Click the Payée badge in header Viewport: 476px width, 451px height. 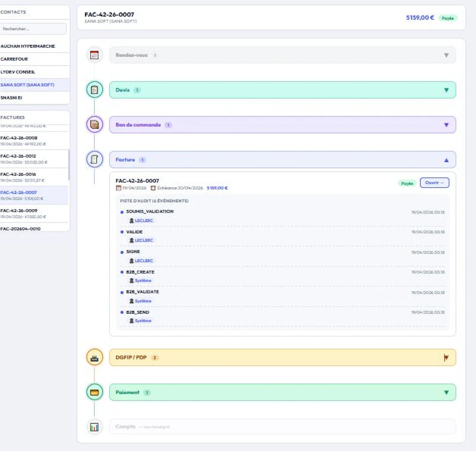click(447, 18)
